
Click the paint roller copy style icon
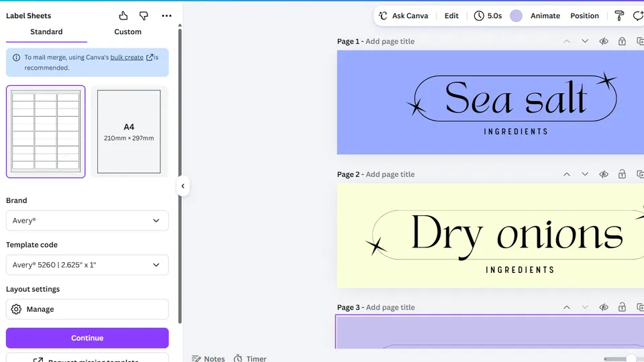619,15
